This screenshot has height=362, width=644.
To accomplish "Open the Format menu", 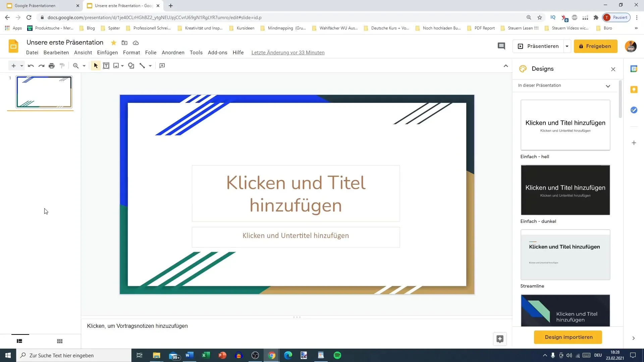I will coord(131,53).
